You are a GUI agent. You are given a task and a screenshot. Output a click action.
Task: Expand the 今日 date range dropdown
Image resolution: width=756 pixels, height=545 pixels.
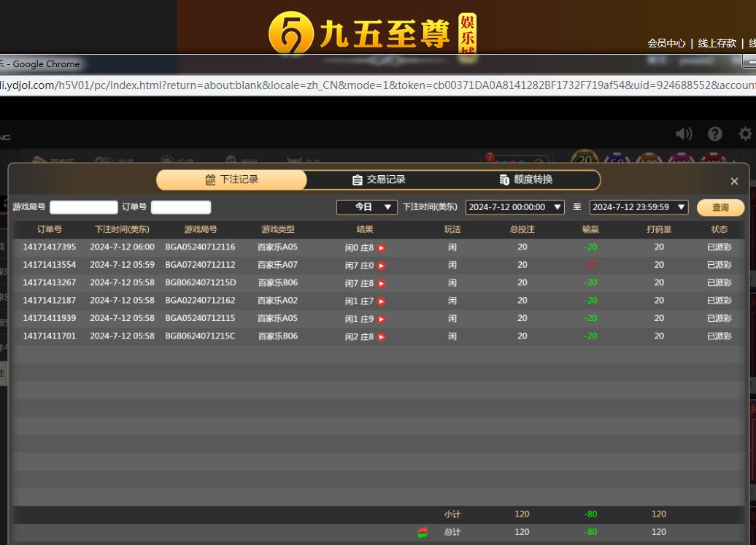(x=366, y=207)
